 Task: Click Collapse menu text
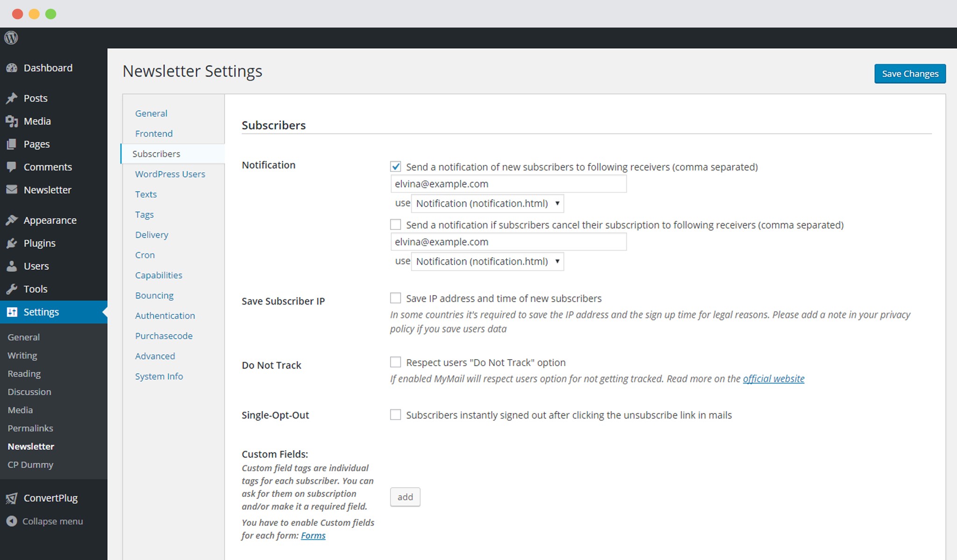click(x=52, y=521)
